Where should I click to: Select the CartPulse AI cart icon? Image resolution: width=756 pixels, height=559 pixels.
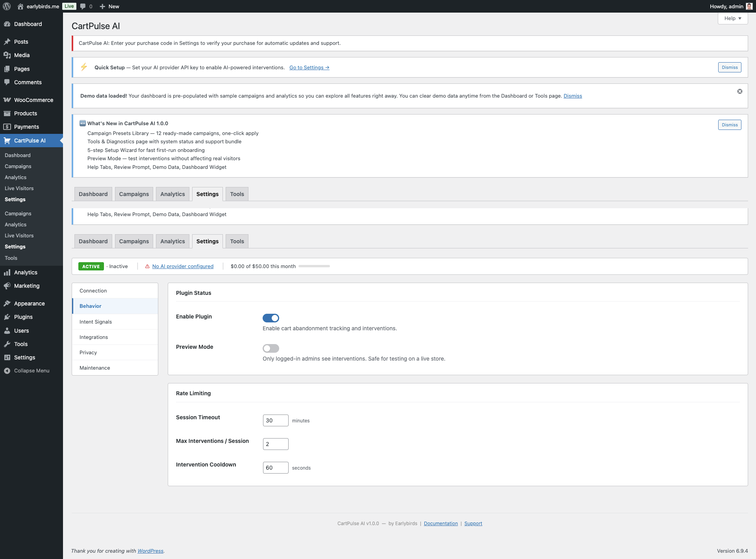[7, 141]
